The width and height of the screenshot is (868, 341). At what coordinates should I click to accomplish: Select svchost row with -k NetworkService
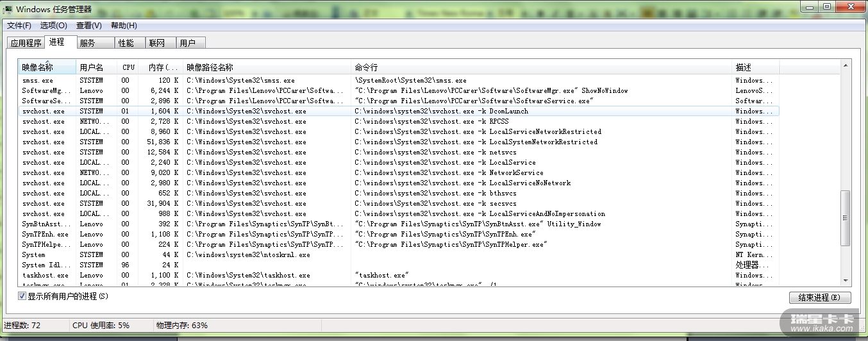click(x=397, y=173)
